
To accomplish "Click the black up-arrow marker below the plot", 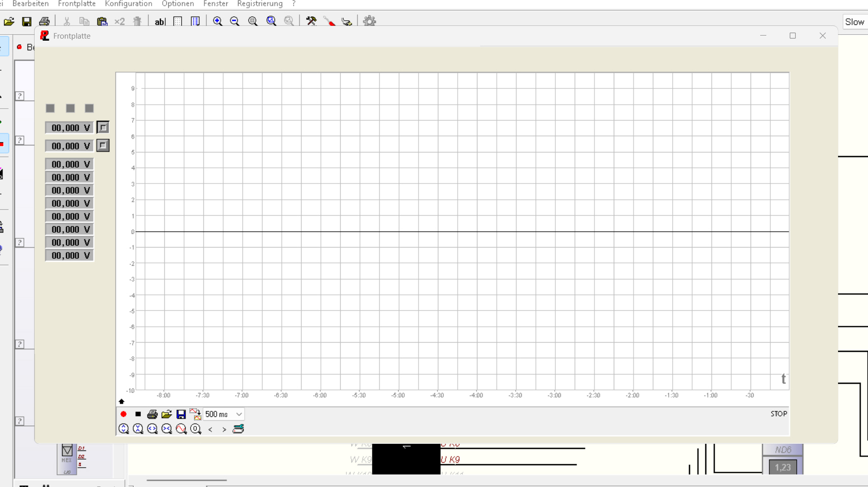I will coord(122,401).
